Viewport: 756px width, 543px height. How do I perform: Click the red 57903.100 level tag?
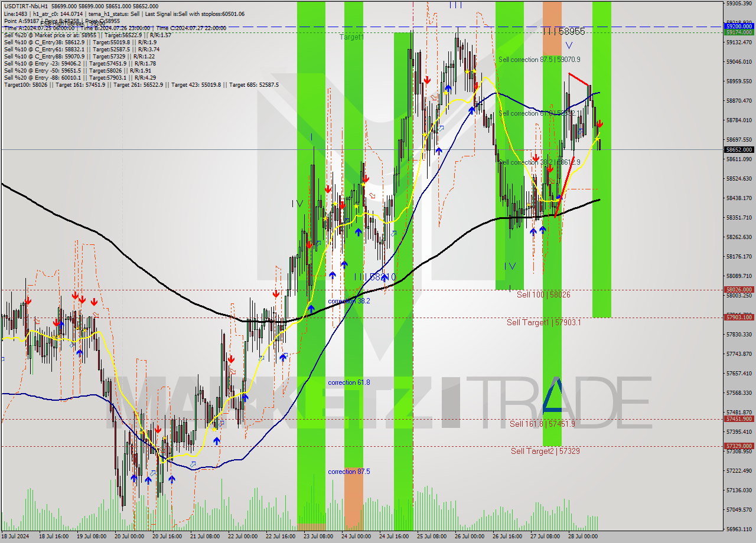[739, 318]
